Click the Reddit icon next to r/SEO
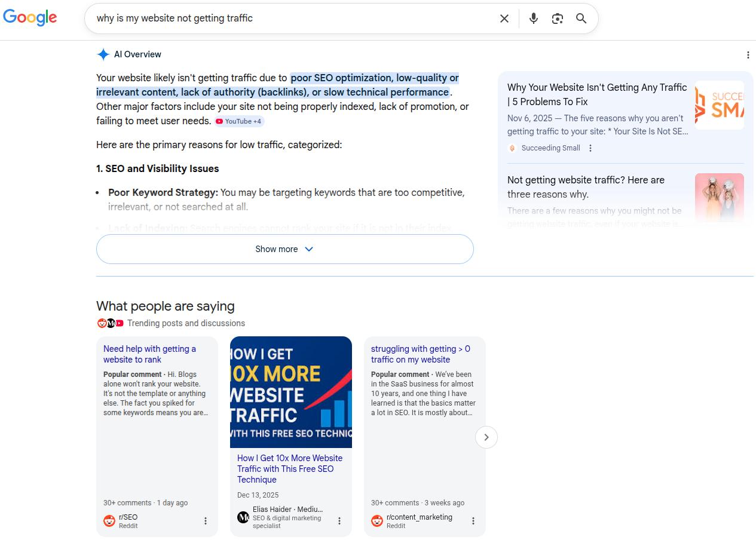The width and height of the screenshot is (756, 540). pyautogui.click(x=109, y=520)
